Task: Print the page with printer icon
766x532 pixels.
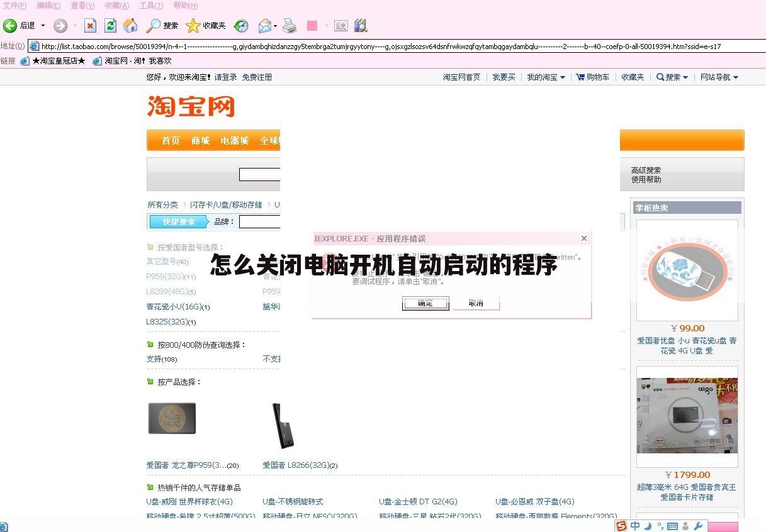Action: (290, 26)
